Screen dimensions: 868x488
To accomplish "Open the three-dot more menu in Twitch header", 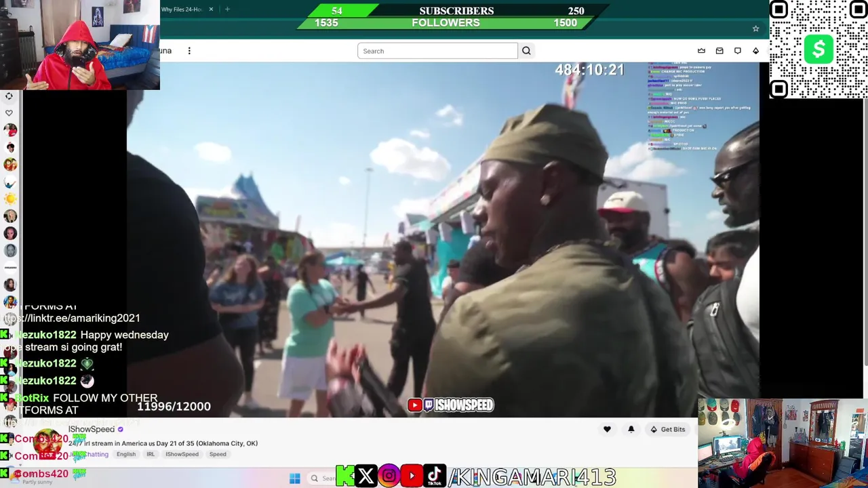I will coord(189,51).
